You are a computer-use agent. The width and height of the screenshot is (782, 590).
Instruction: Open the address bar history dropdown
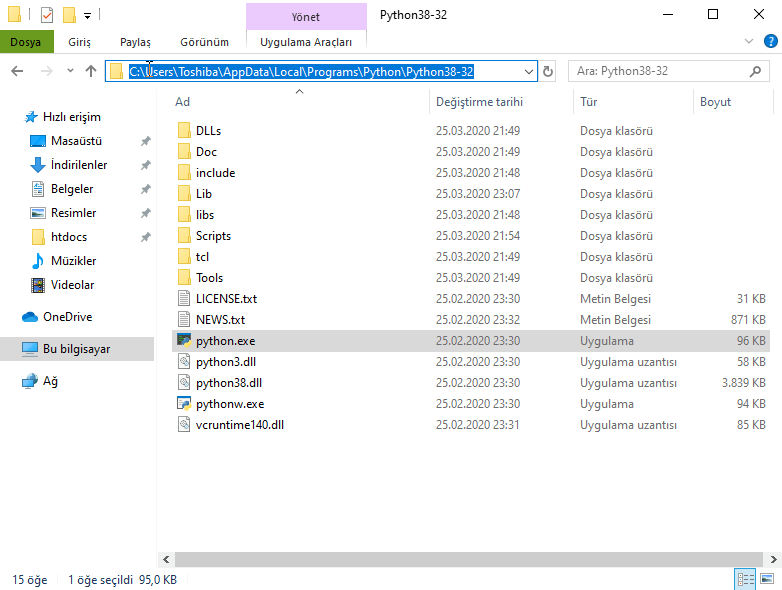coord(530,72)
